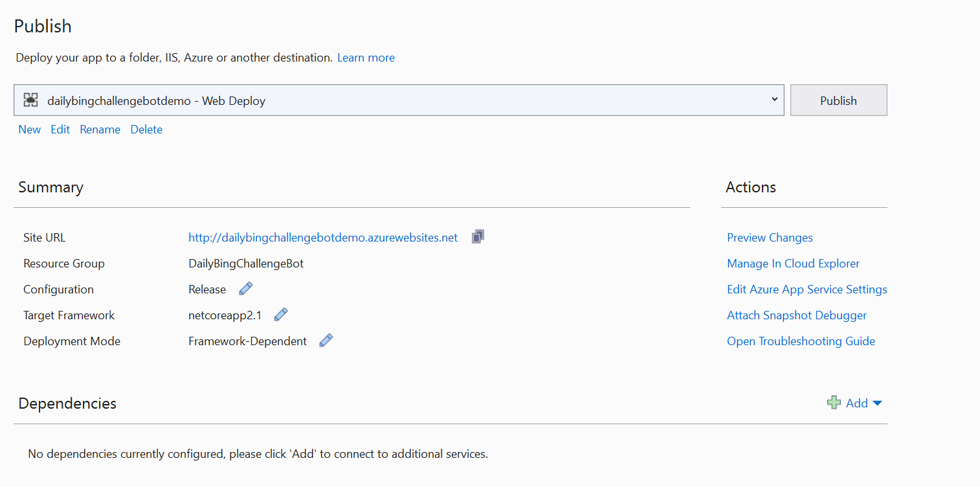Open the Learn more link
This screenshot has height=487, width=980.
coord(366,58)
